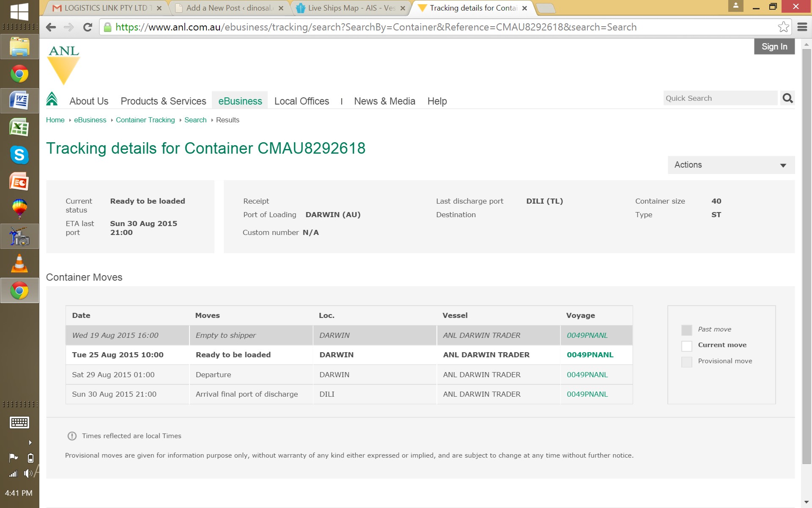Go back in browser history
This screenshot has height=508, width=812.
[x=51, y=27]
